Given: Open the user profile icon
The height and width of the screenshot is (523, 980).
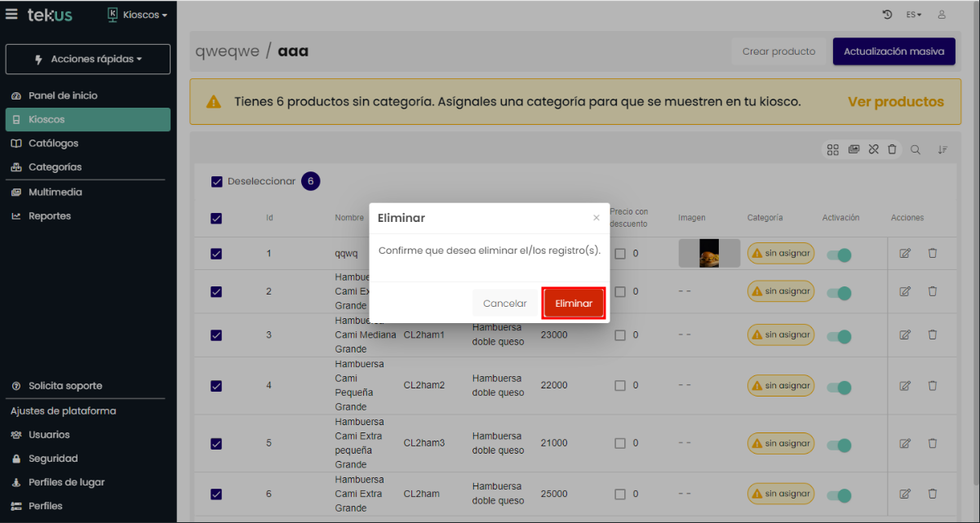Looking at the screenshot, I should coord(942,15).
